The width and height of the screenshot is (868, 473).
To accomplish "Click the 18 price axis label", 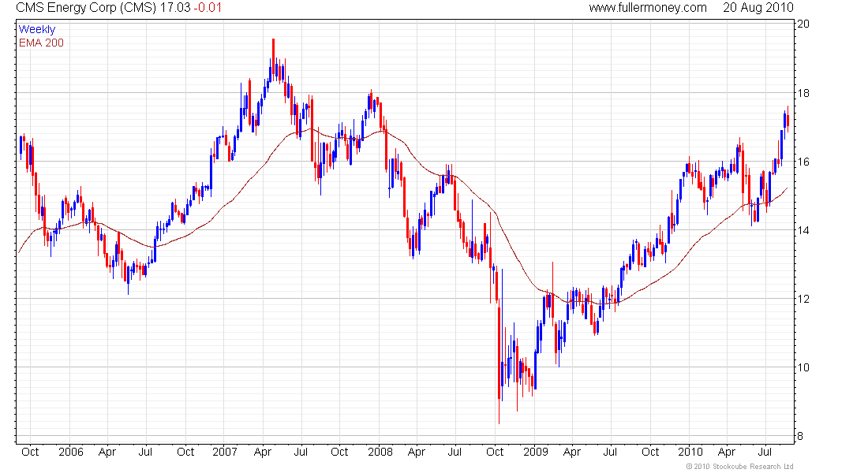I will [x=803, y=93].
